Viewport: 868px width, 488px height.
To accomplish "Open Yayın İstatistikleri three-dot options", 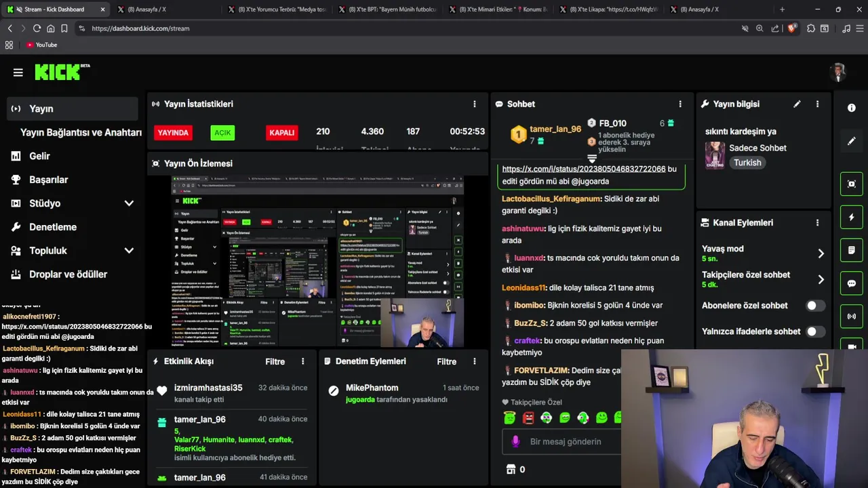I will point(475,104).
